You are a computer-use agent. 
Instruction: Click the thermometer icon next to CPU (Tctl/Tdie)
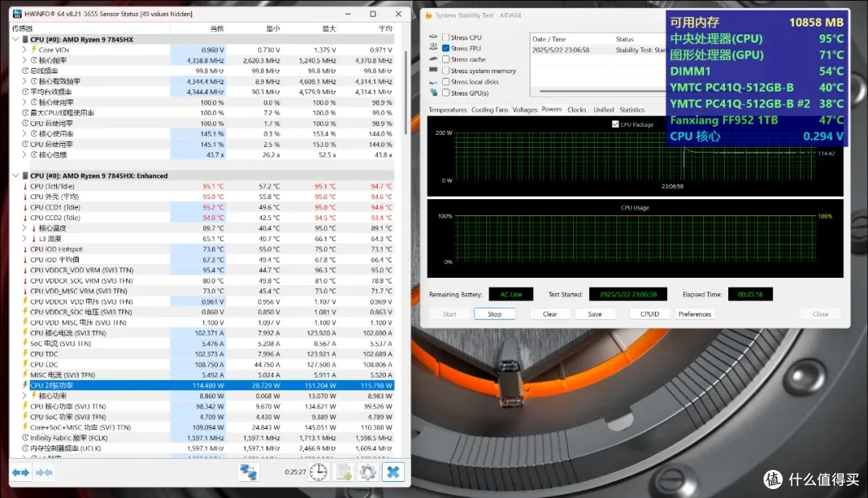coord(25,186)
